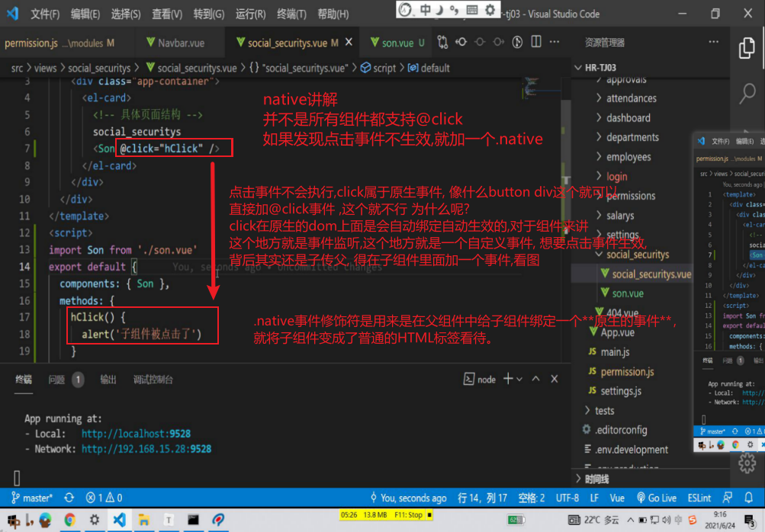765x532 pixels.
Task: Open the black console app on taskbar
Action: pos(193,520)
